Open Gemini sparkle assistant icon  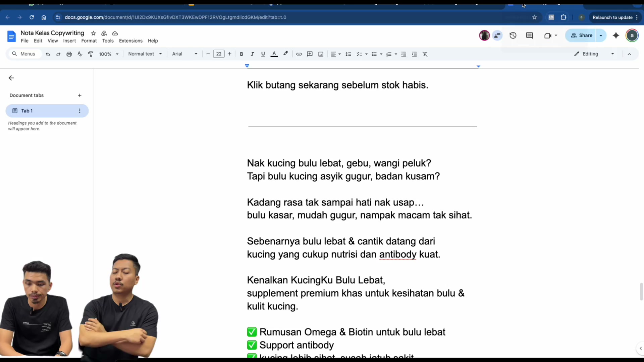click(616, 35)
